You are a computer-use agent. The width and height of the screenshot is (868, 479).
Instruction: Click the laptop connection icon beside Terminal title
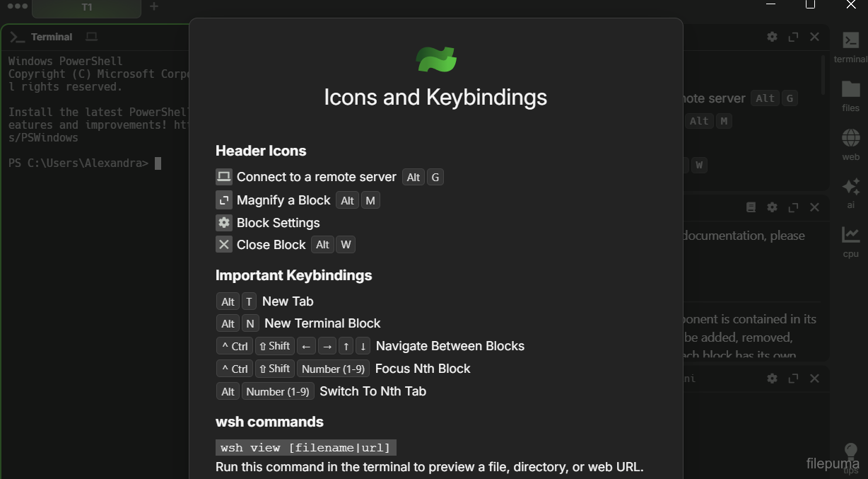click(x=91, y=37)
